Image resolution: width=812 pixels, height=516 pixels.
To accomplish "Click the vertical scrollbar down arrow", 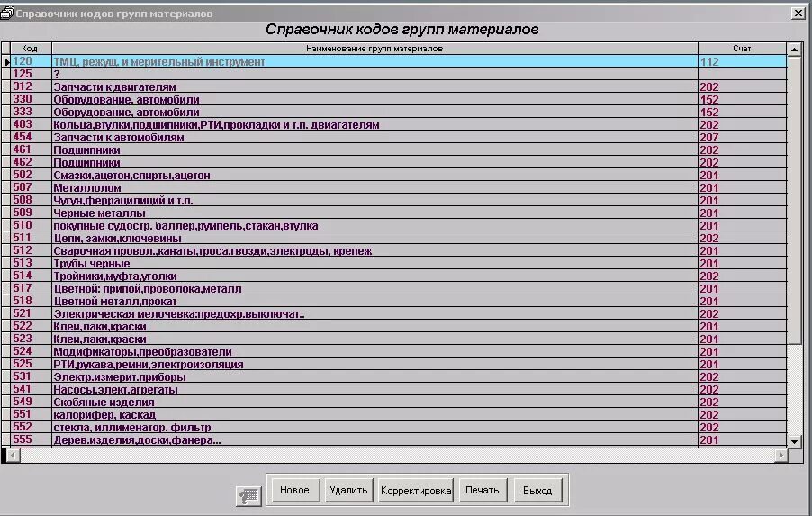I will coord(794,441).
